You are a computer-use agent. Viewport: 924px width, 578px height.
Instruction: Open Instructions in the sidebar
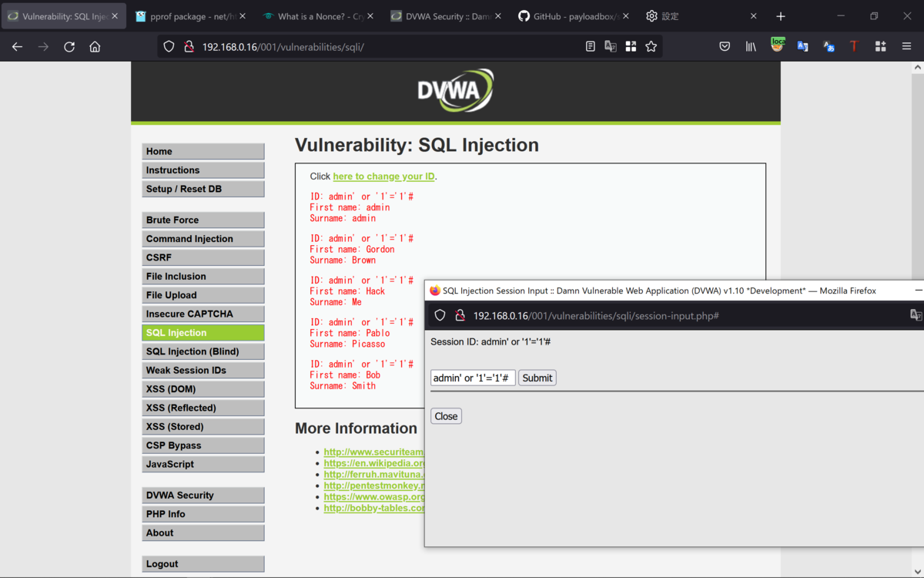[x=203, y=170]
